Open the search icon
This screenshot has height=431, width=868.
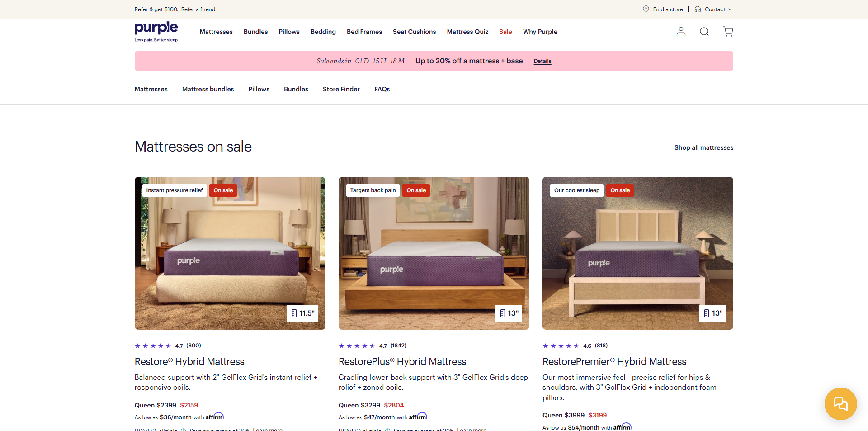coord(704,32)
